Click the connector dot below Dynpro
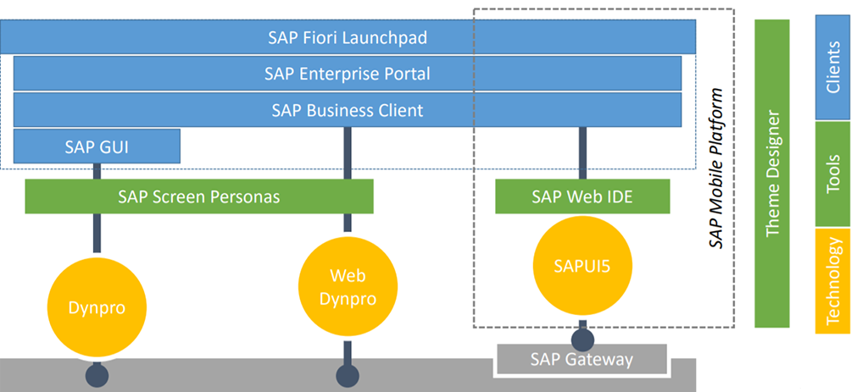This screenshot has width=868, height=392. coord(97,373)
